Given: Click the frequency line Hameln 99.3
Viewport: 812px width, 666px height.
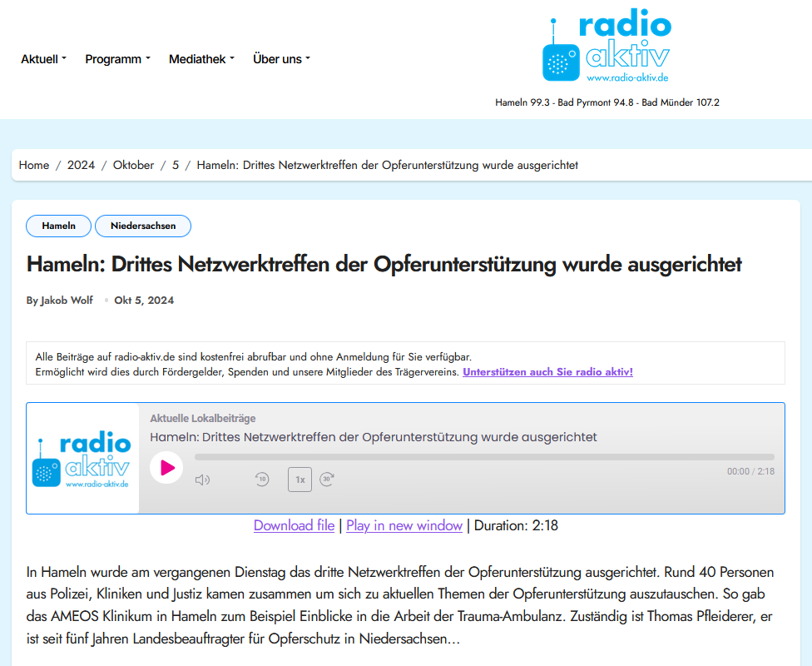Looking at the screenshot, I should tap(607, 102).
